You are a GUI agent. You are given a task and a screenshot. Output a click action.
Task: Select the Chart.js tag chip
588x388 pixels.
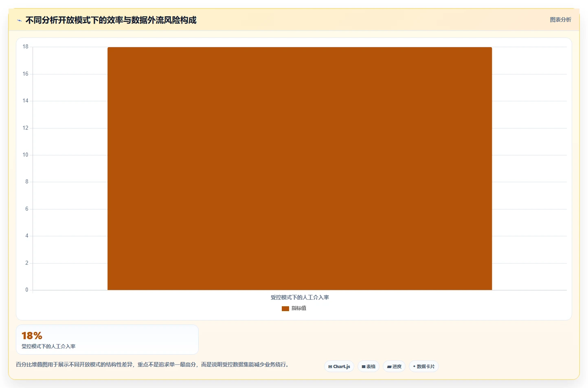339,366
